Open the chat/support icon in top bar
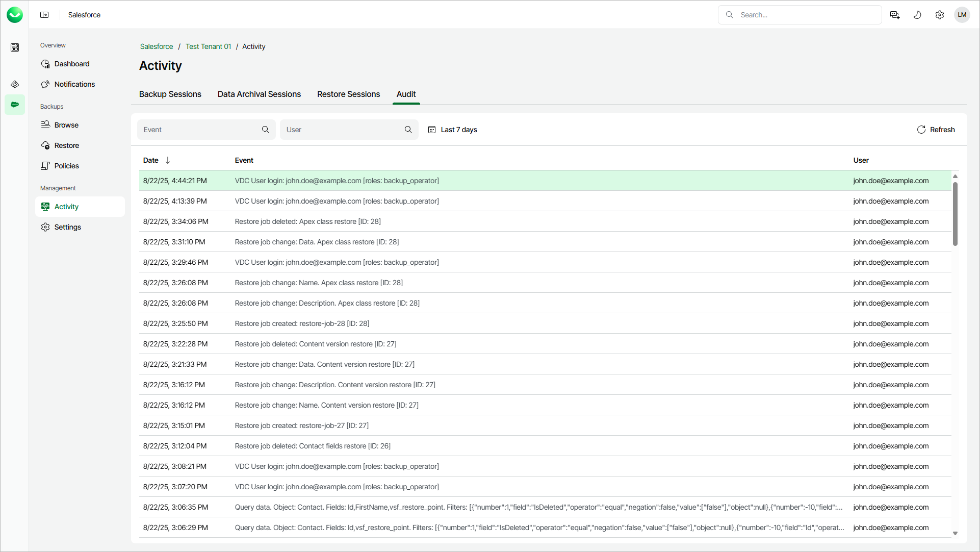The height and width of the screenshot is (552, 980). 895,15
